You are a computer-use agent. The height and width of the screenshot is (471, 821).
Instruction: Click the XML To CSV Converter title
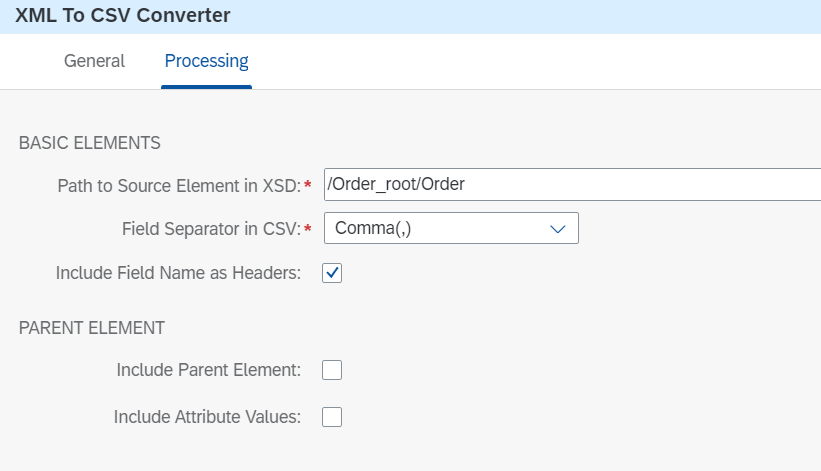(123, 15)
